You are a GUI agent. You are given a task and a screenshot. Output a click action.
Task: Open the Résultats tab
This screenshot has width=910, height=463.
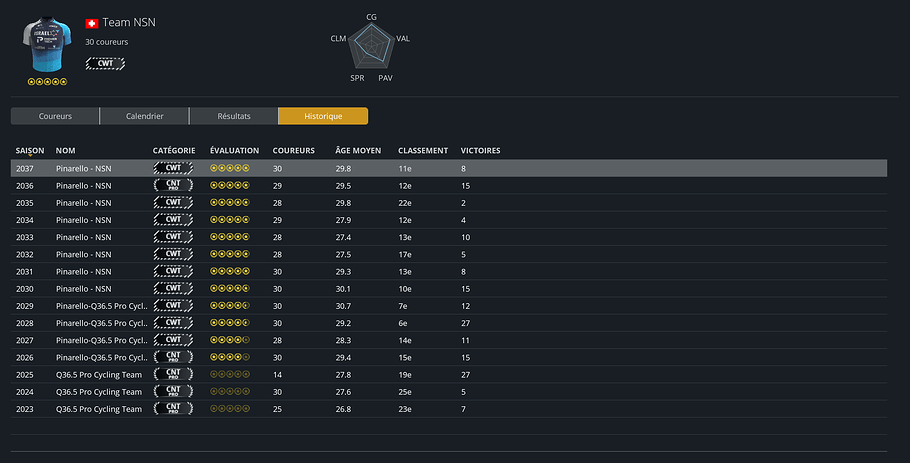pyautogui.click(x=234, y=116)
